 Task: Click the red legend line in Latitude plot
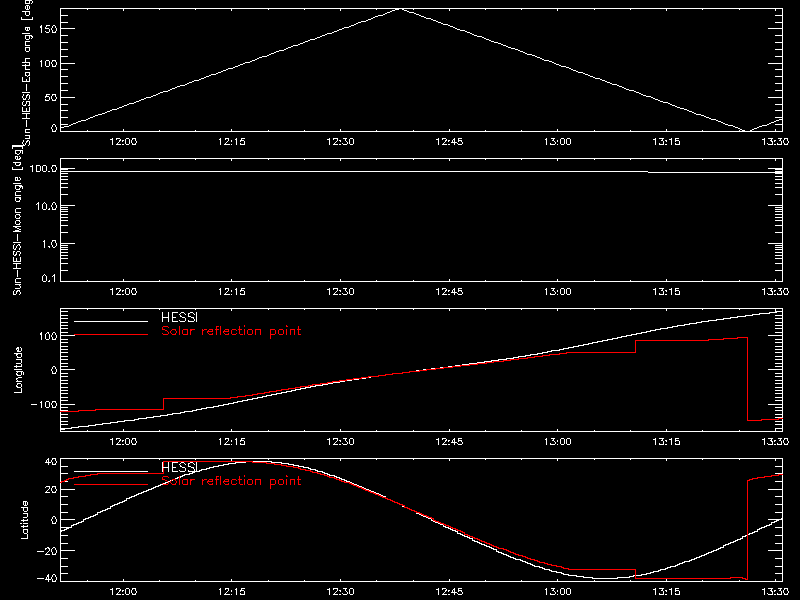(111, 485)
